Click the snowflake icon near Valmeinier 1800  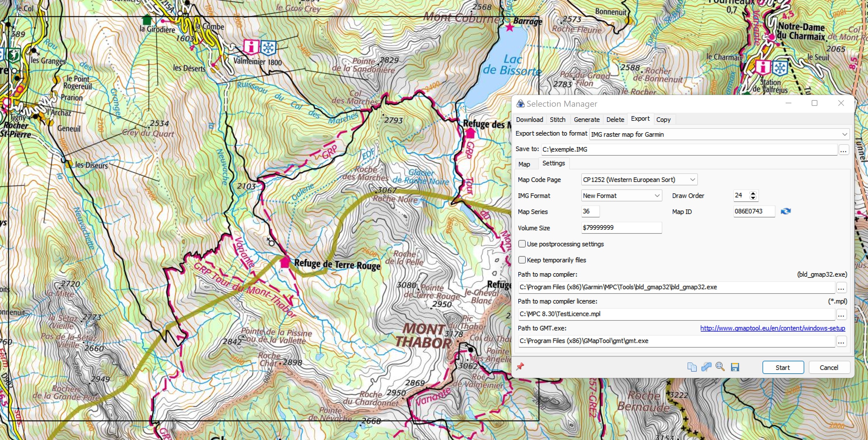pyautogui.click(x=268, y=47)
